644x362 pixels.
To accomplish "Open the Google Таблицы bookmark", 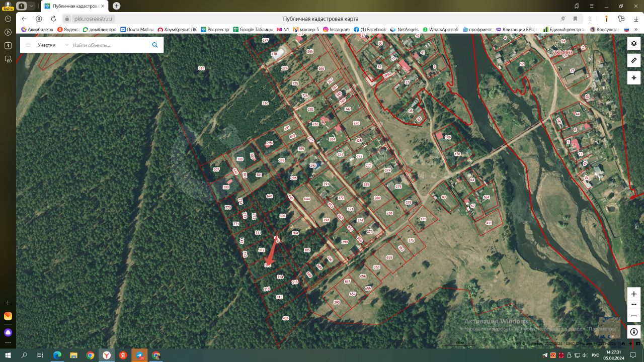I will [x=253, y=30].
